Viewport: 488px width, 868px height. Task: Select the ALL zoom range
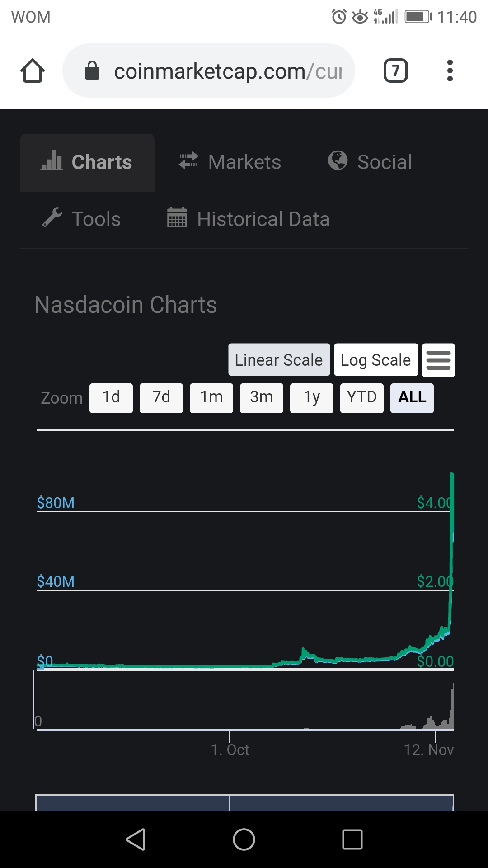click(412, 398)
